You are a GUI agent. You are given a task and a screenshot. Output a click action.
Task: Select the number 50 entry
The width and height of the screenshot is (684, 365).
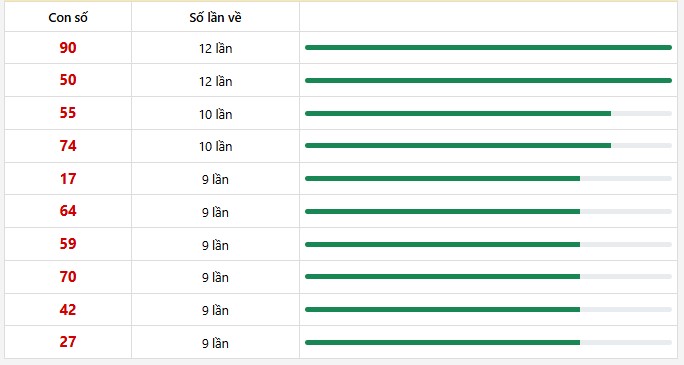click(x=68, y=80)
